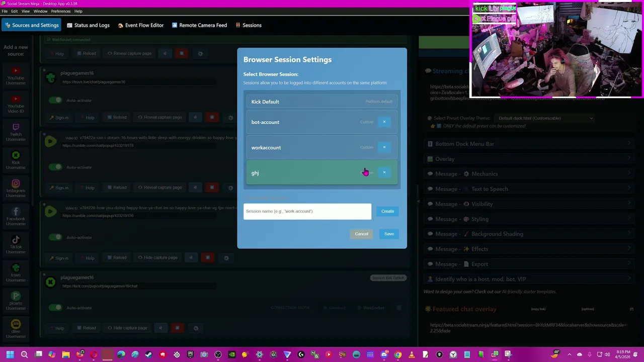This screenshot has height=362, width=644.
Task: Switch to Remote Camera Feed tab
Action: [199, 25]
